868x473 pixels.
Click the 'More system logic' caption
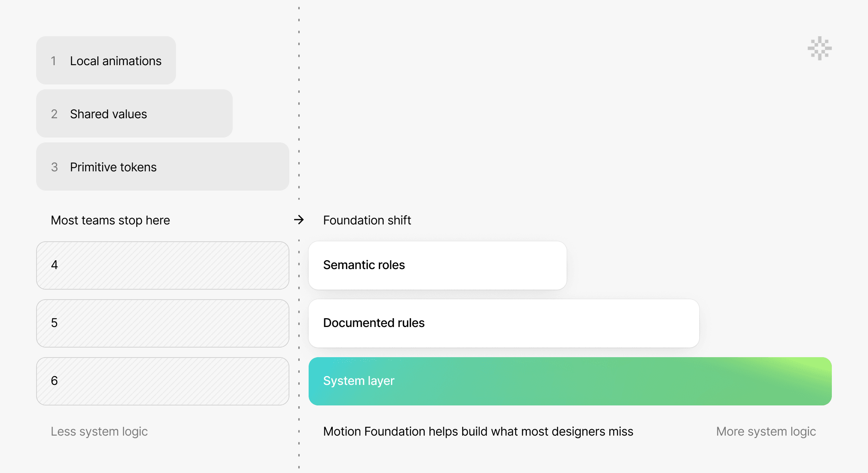[x=766, y=432]
